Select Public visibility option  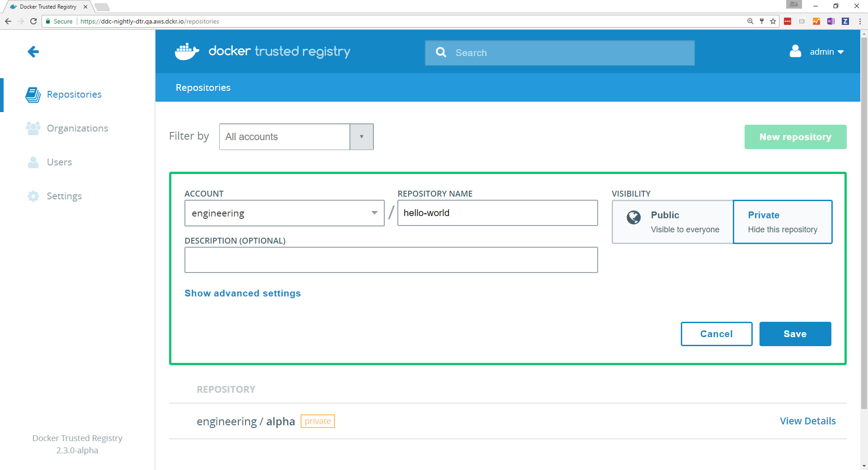click(672, 222)
